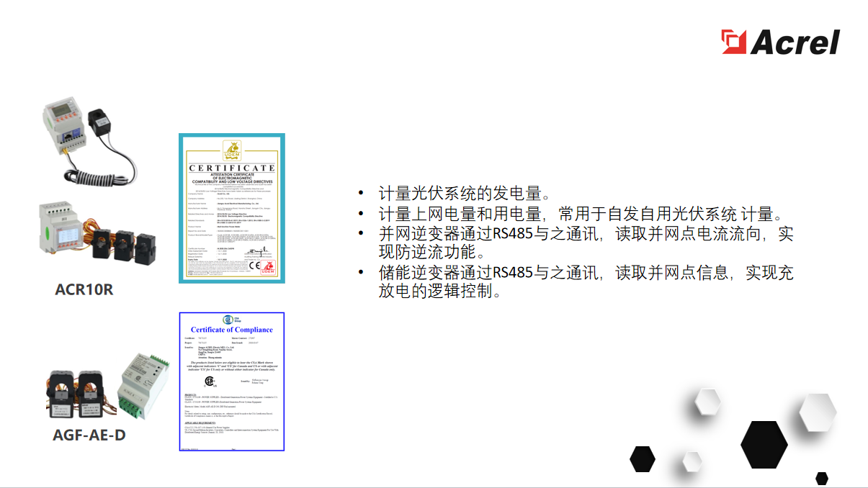Select the bullet starting "并网逆变器通过RS485"

586,243
